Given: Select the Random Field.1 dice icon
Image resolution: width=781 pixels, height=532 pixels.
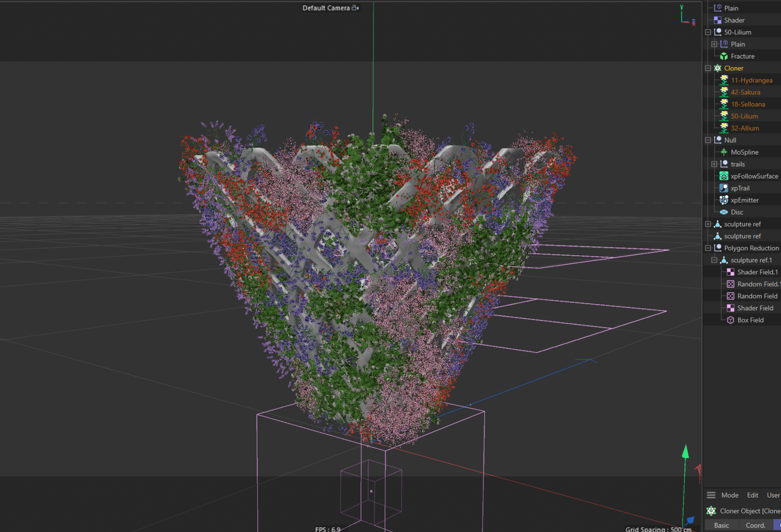Looking at the screenshot, I should (730, 284).
